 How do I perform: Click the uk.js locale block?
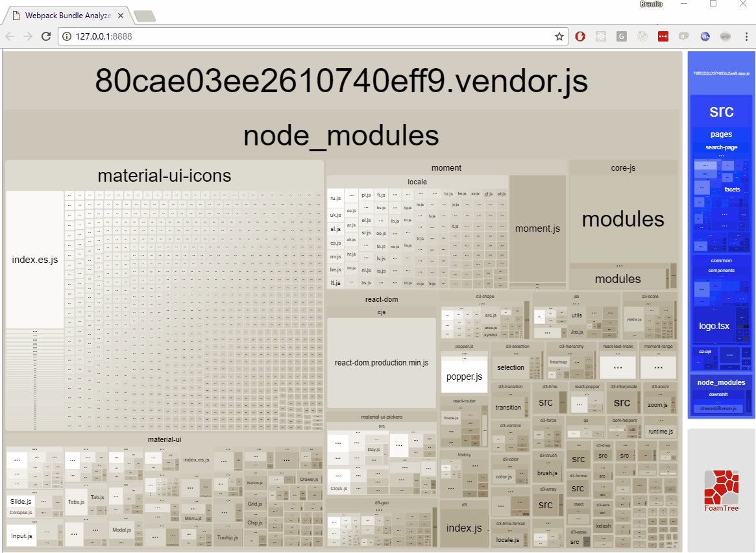[335, 215]
